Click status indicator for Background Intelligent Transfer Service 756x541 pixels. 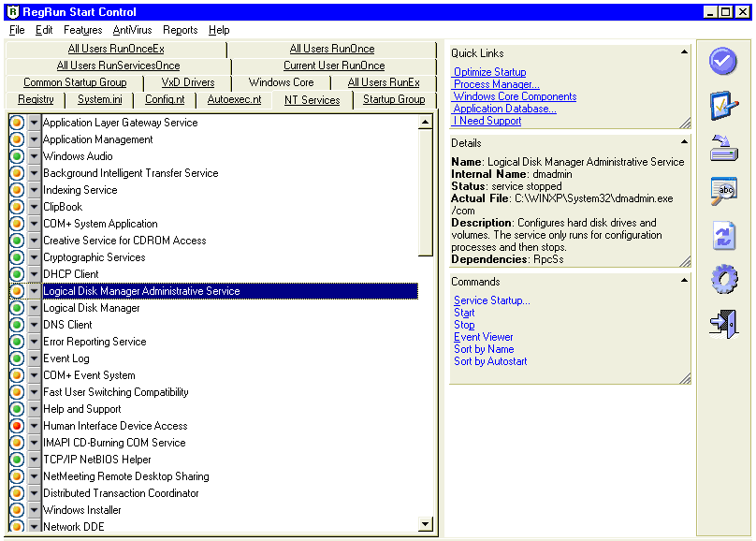pos(17,173)
